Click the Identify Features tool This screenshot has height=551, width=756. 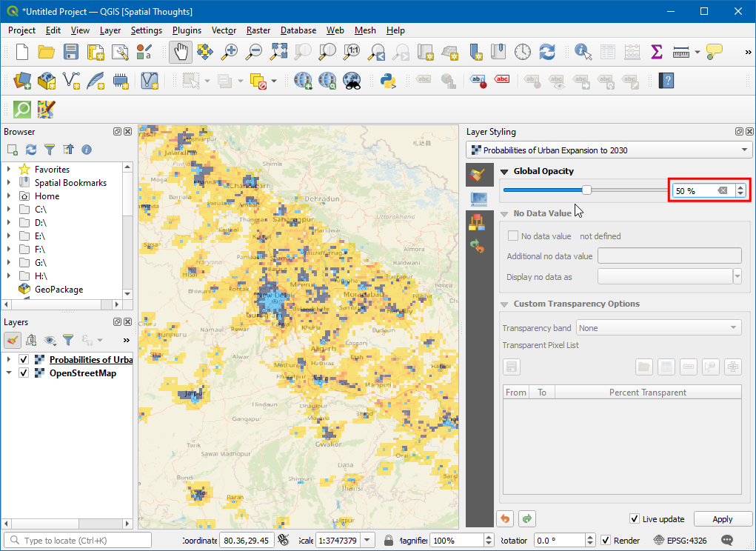(x=583, y=52)
